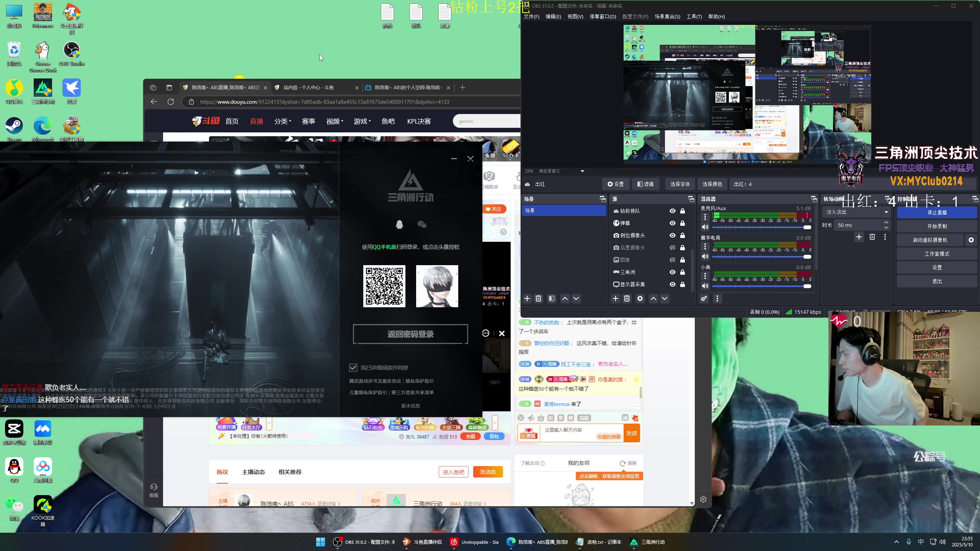Open 小美 audio channel options menu
Screen dimensions: 980x551
(x=705, y=276)
